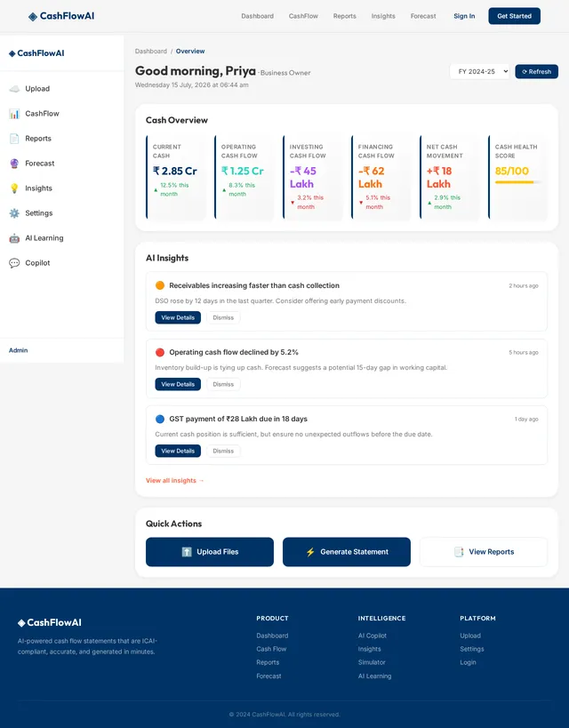Image resolution: width=569 pixels, height=728 pixels.
Task: Click 'Good morning, Priya' heading
Action: [x=196, y=71]
